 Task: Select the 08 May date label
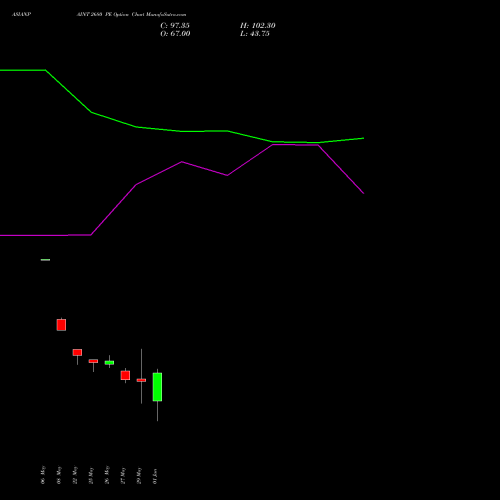[x=59, y=475]
